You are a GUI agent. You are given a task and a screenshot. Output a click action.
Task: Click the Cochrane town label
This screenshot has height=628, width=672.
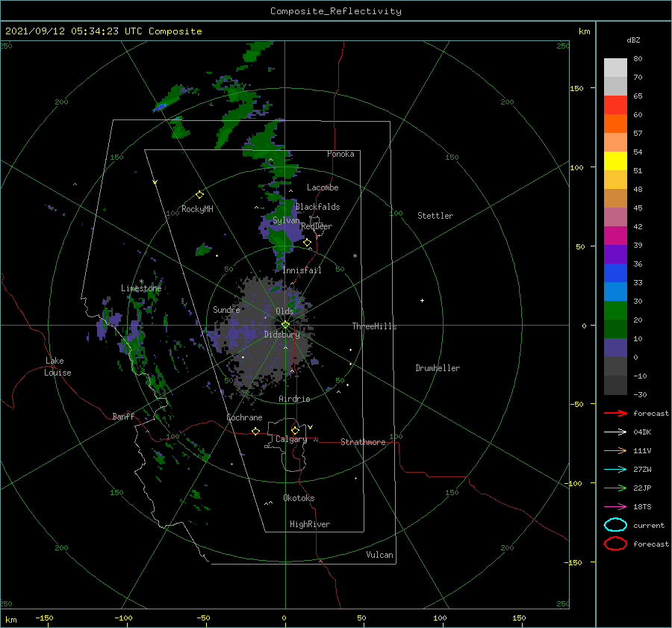pos(244,417)
